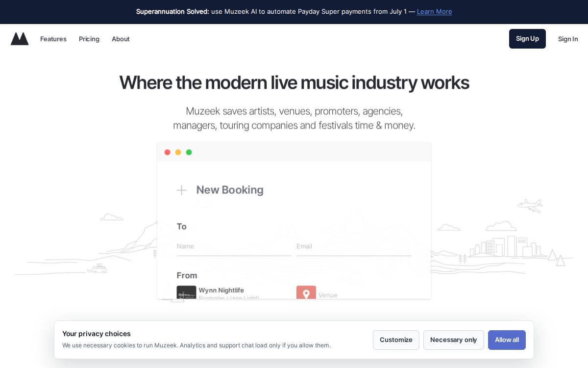588x368 pixels.
Task: Click the plus icon beside New Booking
Action: [181, 190]
